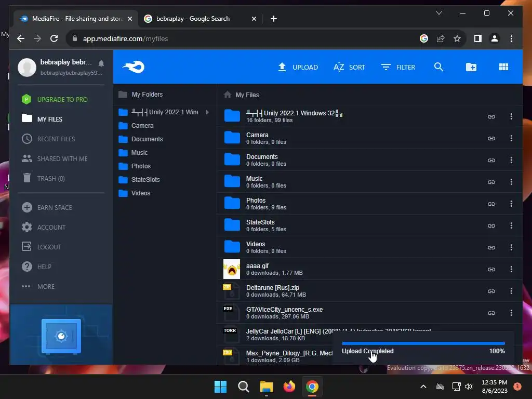Viewport: 532px width, 399px height.
Task: Select Photos folder in folder tree
Action: 135,166
